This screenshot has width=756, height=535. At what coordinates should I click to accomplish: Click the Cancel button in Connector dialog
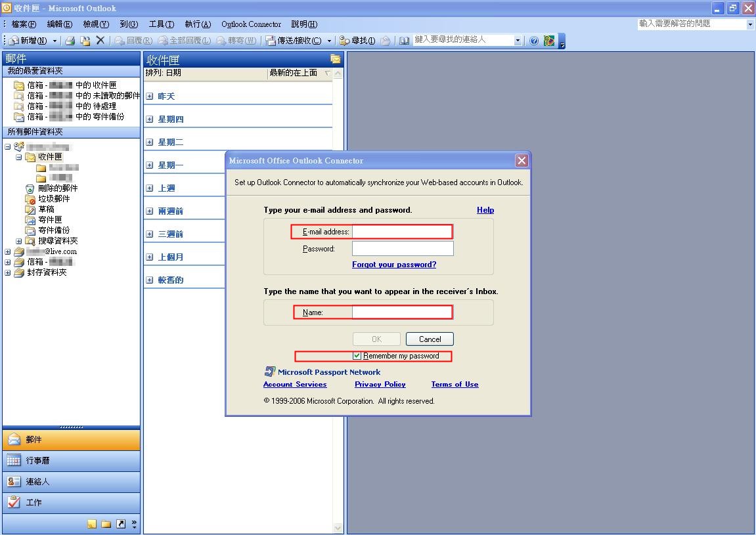[x=430, y=339]
